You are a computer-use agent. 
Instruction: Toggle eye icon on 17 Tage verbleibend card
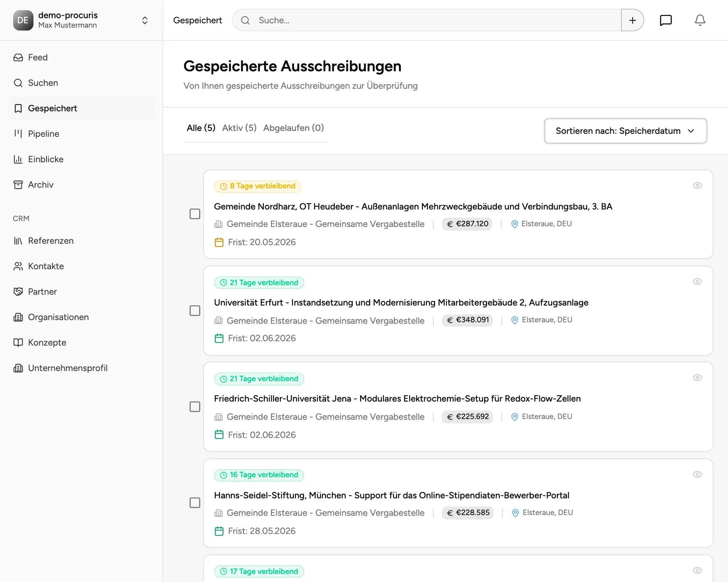pyautogui.click(x=697, y=570)
